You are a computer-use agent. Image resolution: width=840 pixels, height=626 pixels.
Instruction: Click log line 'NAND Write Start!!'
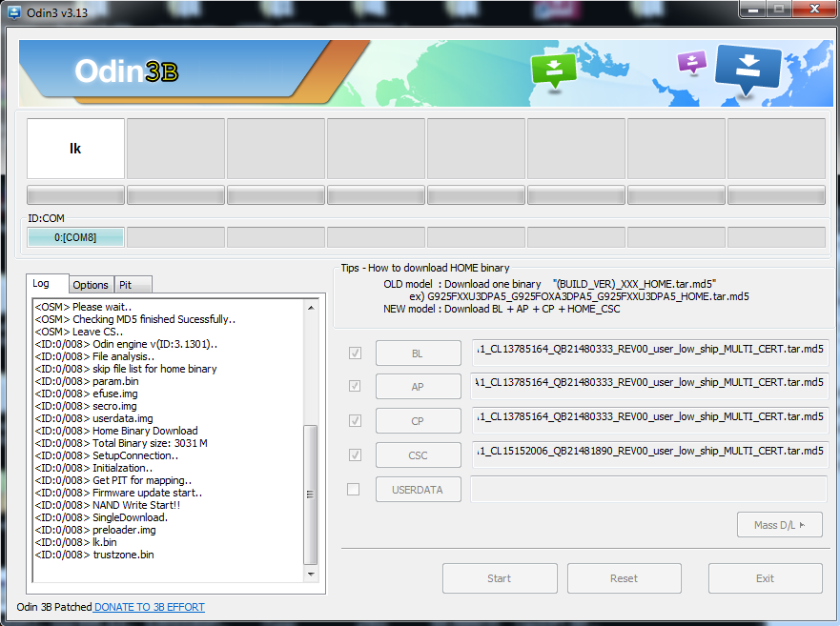click(x=107, y=505)
